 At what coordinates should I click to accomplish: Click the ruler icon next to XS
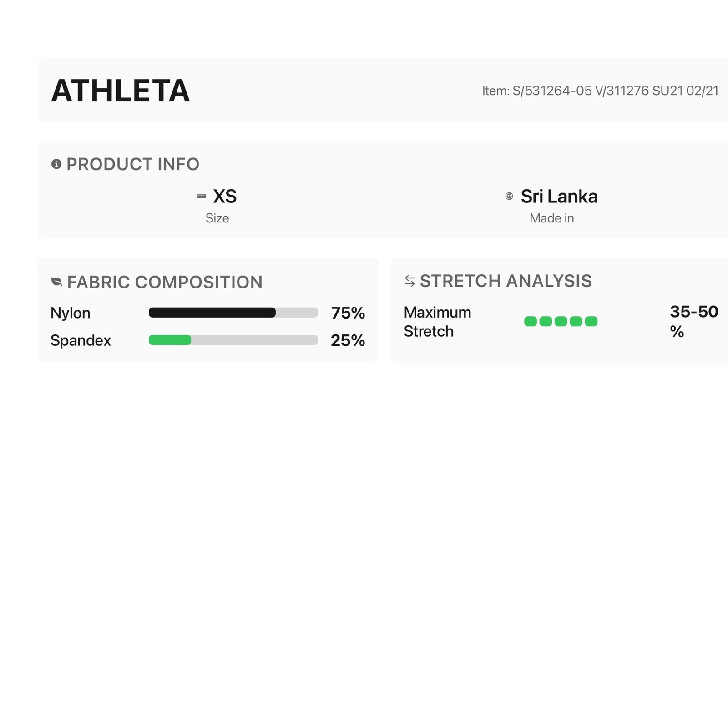pyautogui.click(x=201, y=196)
